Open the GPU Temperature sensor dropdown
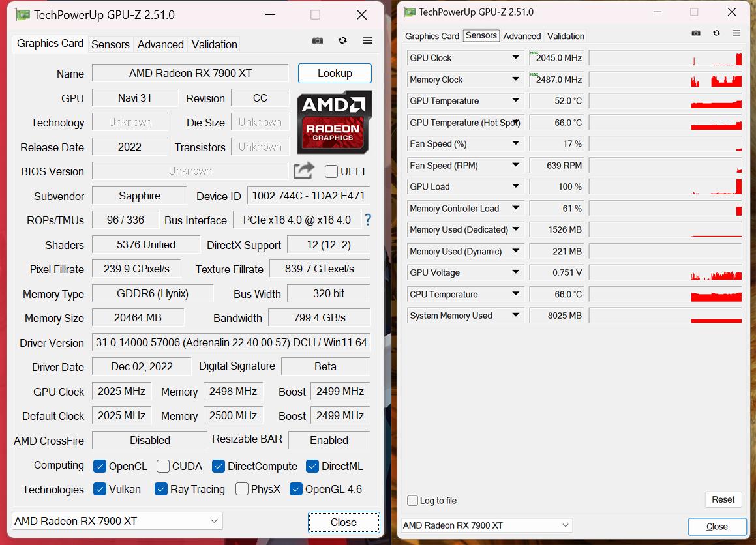The height and width of the screenshot is (545, 756). [515, 100]
